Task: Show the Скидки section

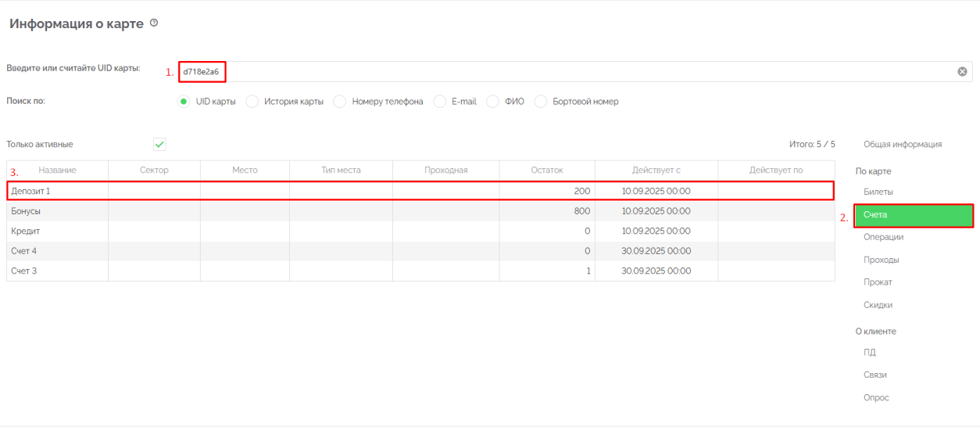Action: tap(878, 305)
